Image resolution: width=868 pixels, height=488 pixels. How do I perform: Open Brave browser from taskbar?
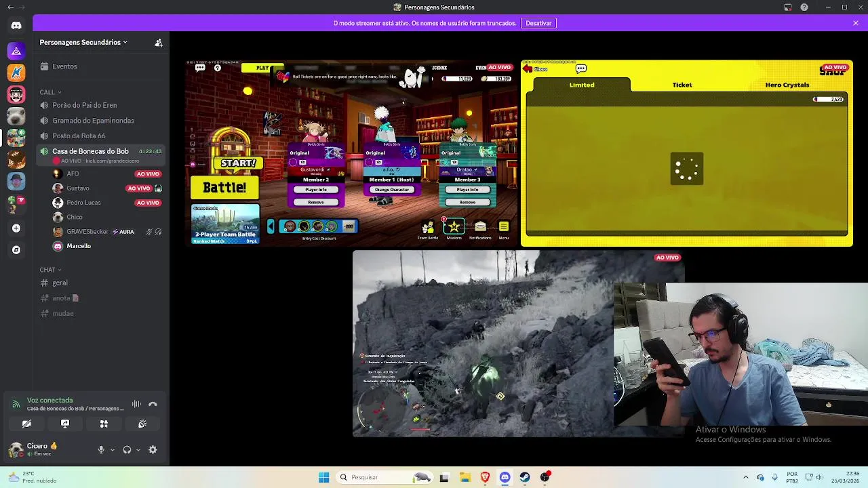point(485,477)
